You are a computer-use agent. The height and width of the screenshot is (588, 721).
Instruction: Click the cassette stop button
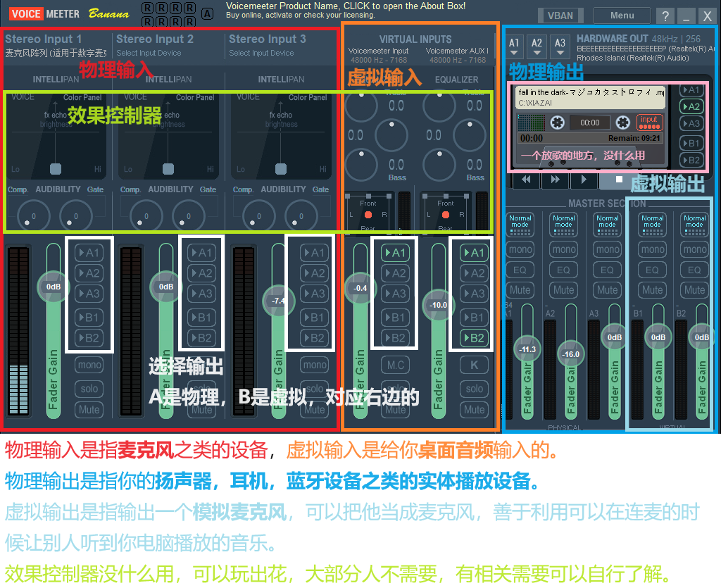619,180
